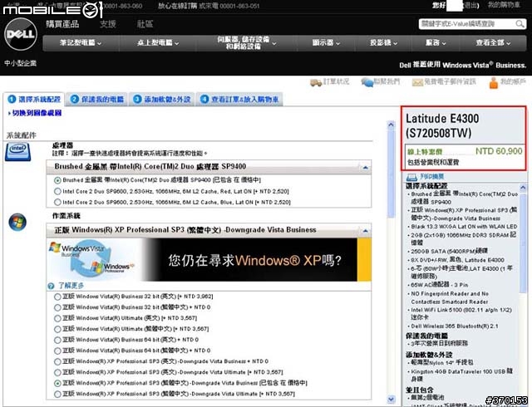Select Vista Business 32 bit English option
The height and width of the screenshot is (407, 532).
click(57, 297)
